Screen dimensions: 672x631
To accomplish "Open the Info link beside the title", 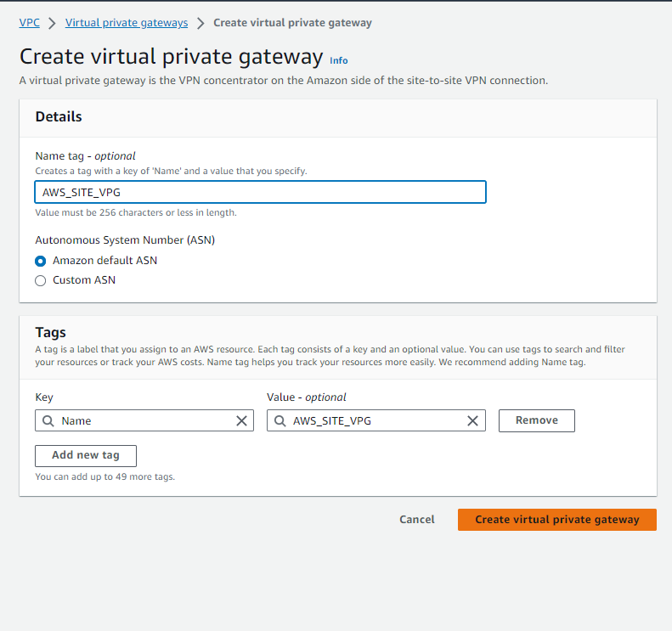I will tap(339, 60).
